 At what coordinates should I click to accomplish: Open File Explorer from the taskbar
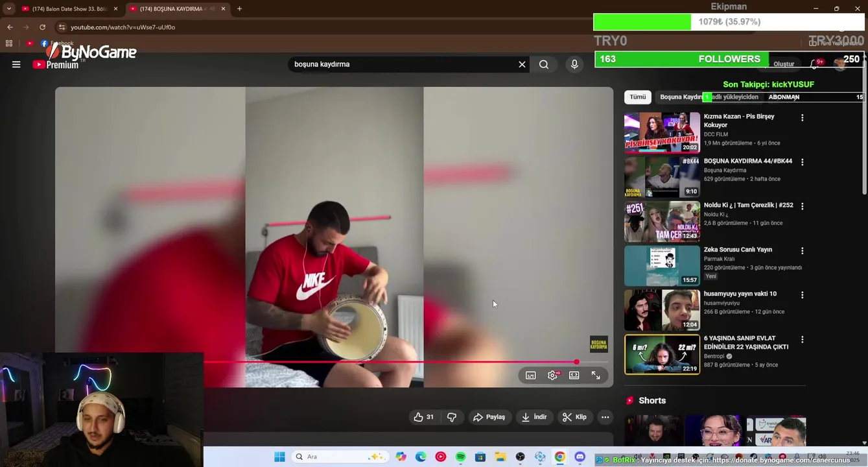[x=500, y=457]
